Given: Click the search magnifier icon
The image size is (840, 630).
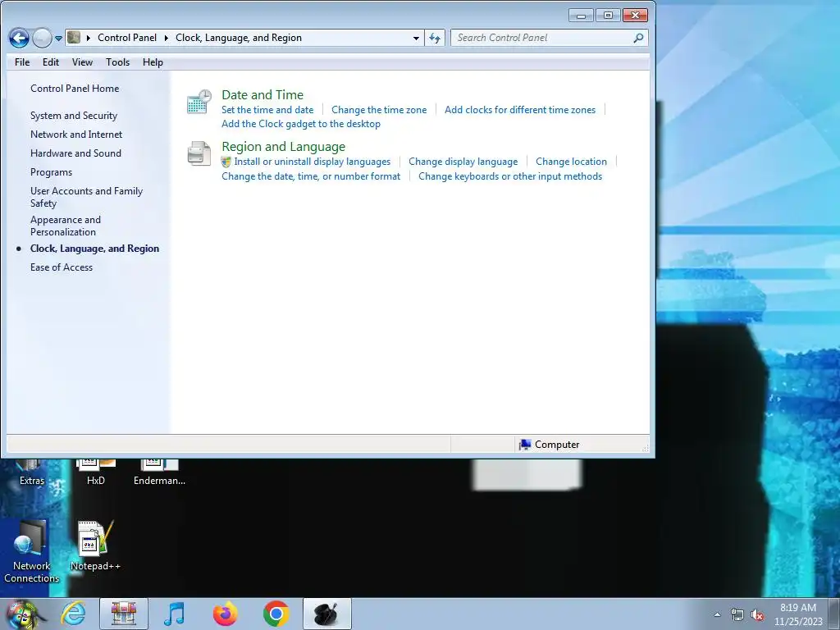Looking at the screenshot, I should (638, 38).
